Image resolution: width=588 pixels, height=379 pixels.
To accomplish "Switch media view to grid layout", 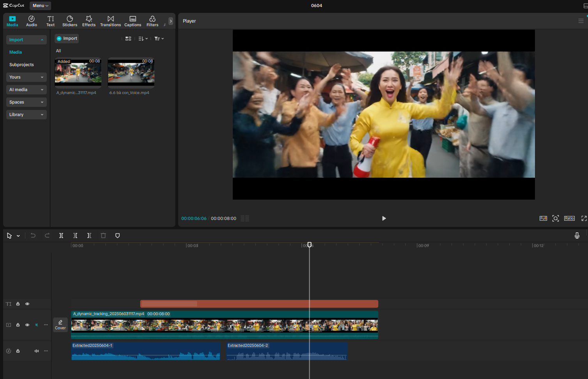I will (x=128, y=39).
